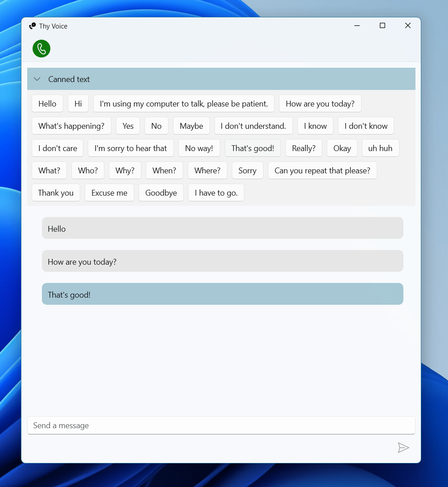Screen dimensions: 448x487
Task: Collapse the Canned text chevron
Action: pos(37,79)
